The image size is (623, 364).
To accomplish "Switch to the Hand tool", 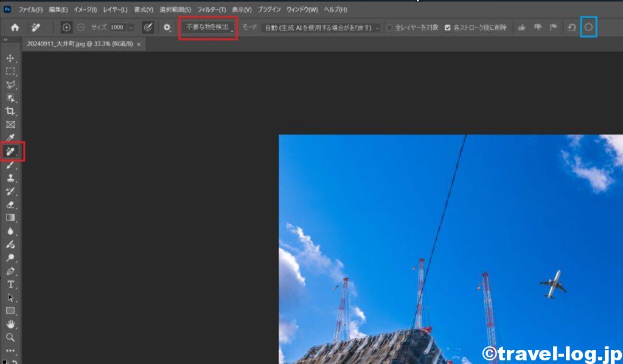I will (10, 324).
